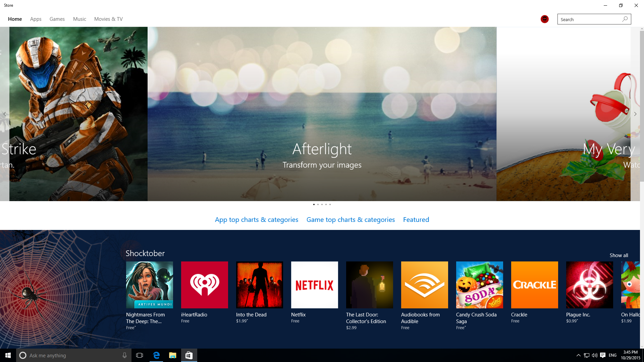Click the Candy Crush Soda Saga title
Viewport: 644px width, 362px height.
(476, 318)
